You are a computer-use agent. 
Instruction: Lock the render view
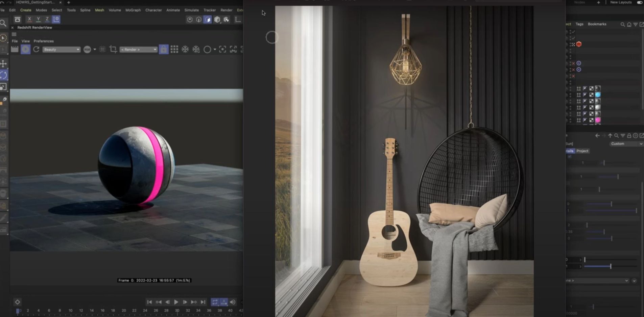pyautogui.click(x=164, y=49)
